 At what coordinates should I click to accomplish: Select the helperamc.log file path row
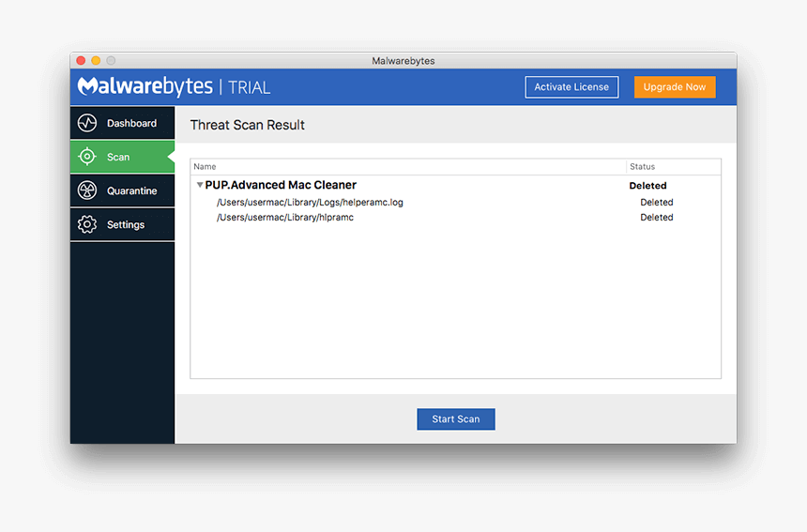pos(455,203)
